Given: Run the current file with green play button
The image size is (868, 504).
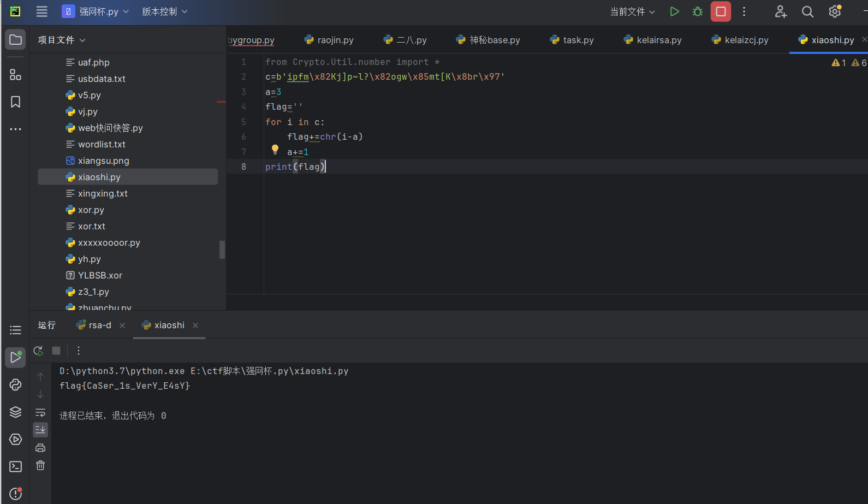Looking at the screenshot, I should pos(675,11).
